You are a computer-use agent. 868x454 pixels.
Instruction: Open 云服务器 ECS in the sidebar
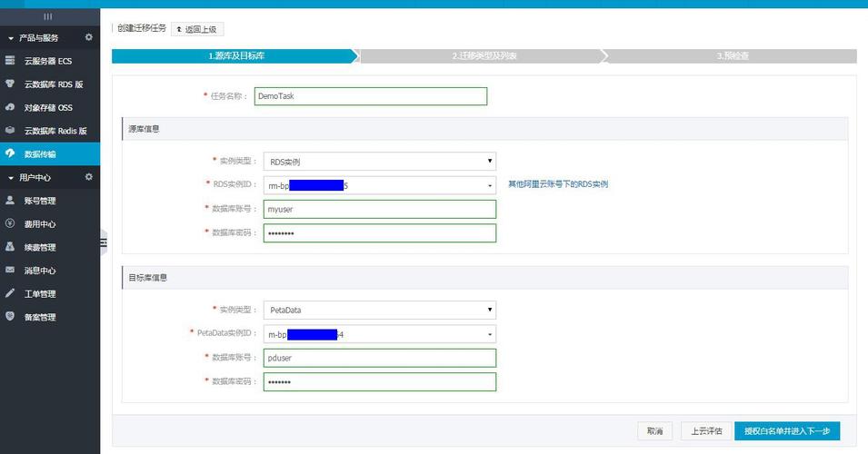point(47,61)
